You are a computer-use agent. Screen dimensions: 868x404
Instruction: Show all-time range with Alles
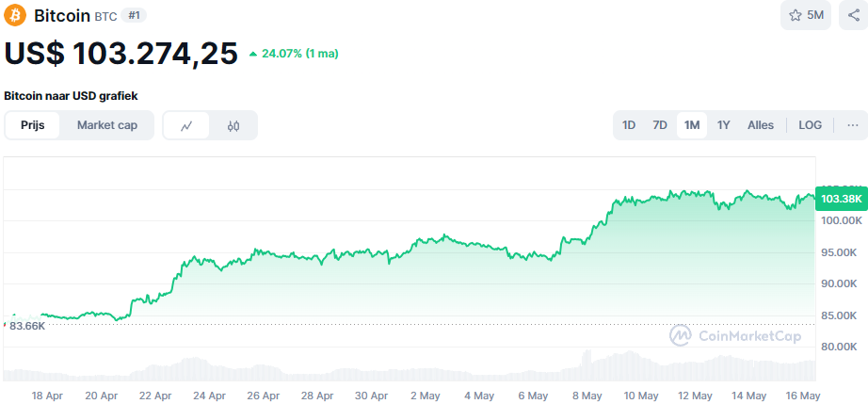(761, 125)
